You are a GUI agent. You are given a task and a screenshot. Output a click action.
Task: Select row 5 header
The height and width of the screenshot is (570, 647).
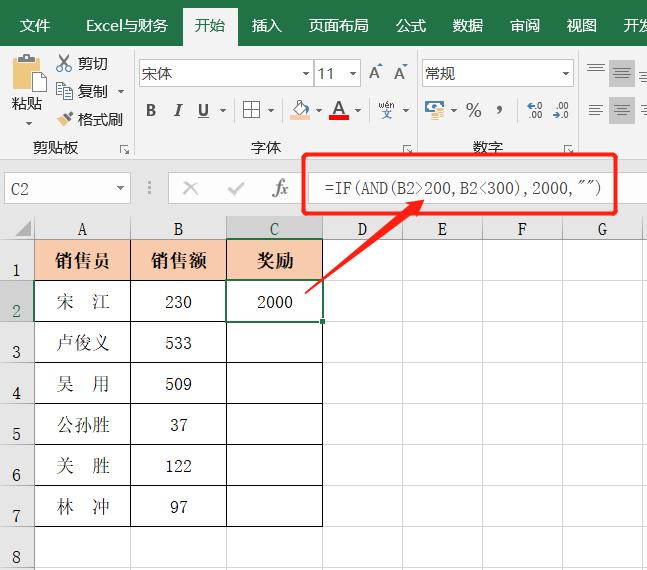(17, 424)
